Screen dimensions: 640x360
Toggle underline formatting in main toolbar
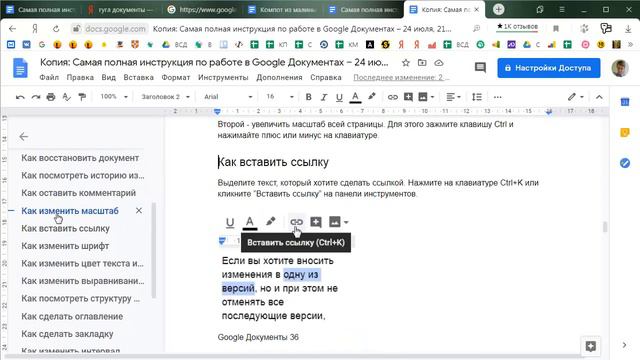339,97
